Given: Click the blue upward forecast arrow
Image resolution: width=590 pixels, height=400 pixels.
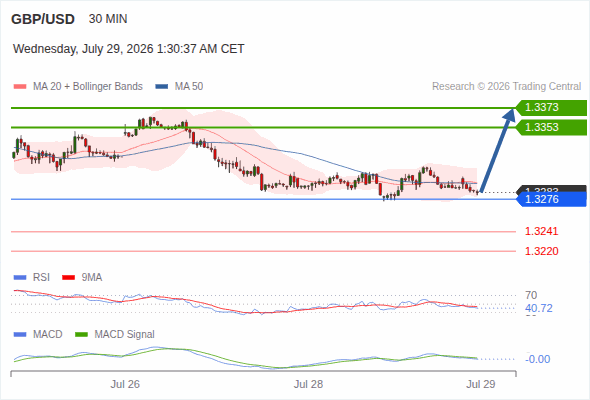Looking at the screenshot, I should coord(497,151).
